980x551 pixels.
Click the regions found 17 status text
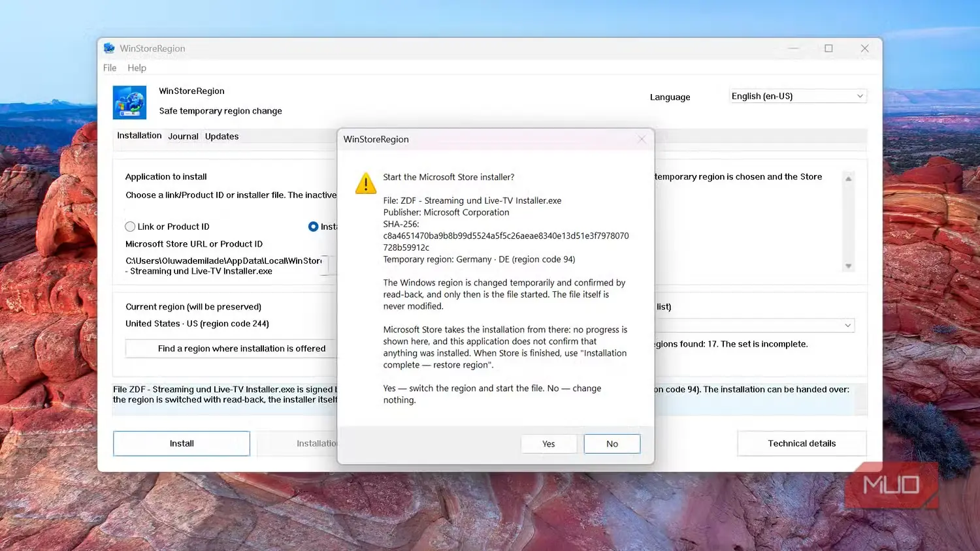tap(732, 344)
